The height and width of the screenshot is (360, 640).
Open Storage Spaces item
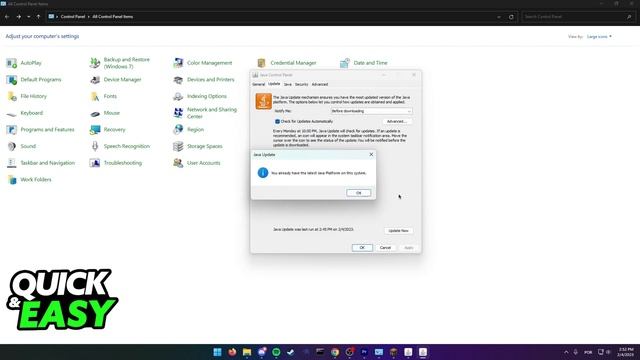click(198, 146)
